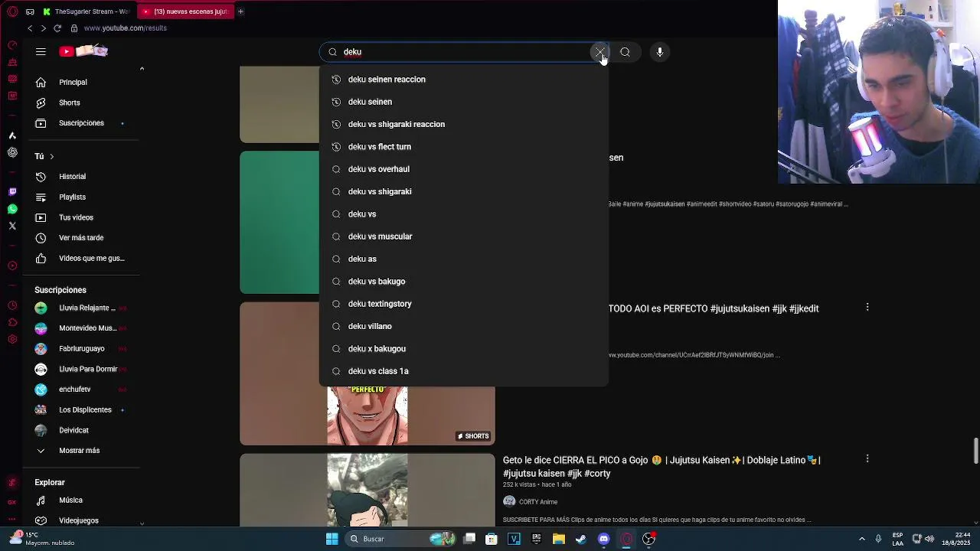The height and width of the screenshot is (551, 980).
Task: Open the PERFECTO shorts thumbnail
Action: pyautogui.click(x=367, y=416)
